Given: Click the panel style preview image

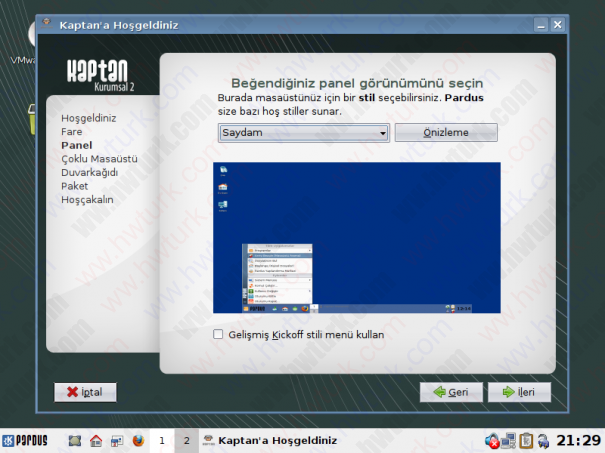Looking at the screenshot, I should pyautogui.click(x=357, y=238).
